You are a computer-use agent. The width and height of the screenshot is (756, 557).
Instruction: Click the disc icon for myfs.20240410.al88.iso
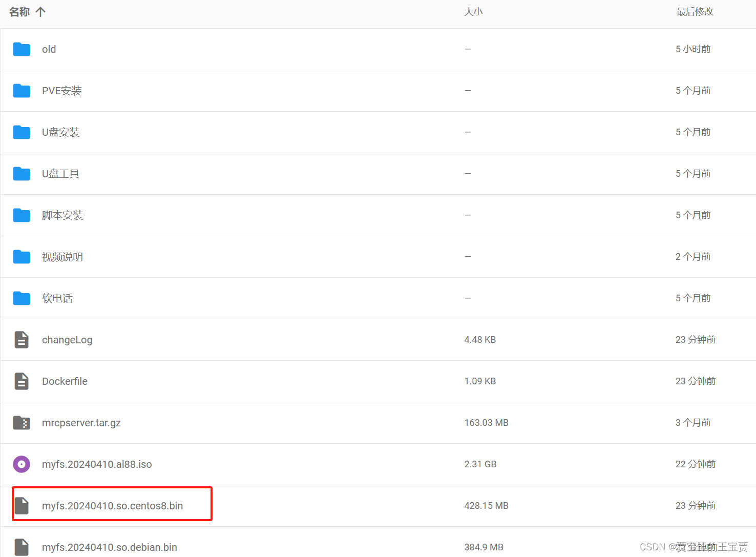click(x=22, y=464)
